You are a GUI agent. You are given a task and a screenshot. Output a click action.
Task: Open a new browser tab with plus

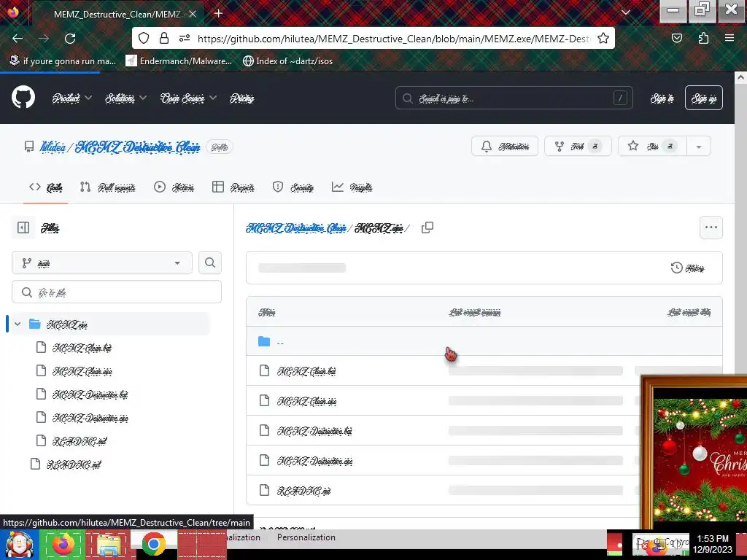tap(219, 13)
